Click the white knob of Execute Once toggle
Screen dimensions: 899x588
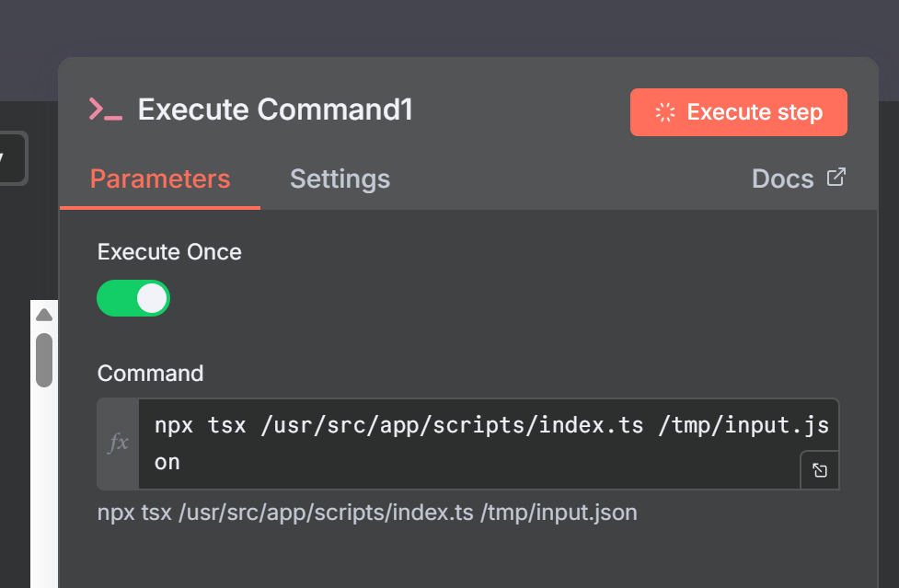coord(152,298)
